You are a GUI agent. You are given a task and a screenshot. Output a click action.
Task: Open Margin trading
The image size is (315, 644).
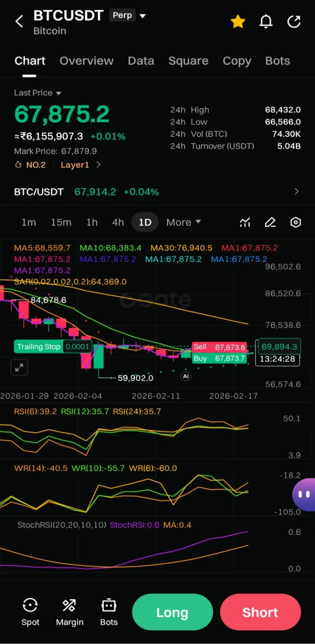tap(70, 612)
